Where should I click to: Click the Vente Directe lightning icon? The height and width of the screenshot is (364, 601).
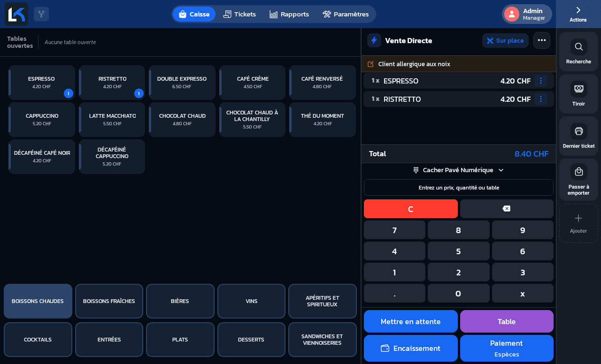(374, 40)
